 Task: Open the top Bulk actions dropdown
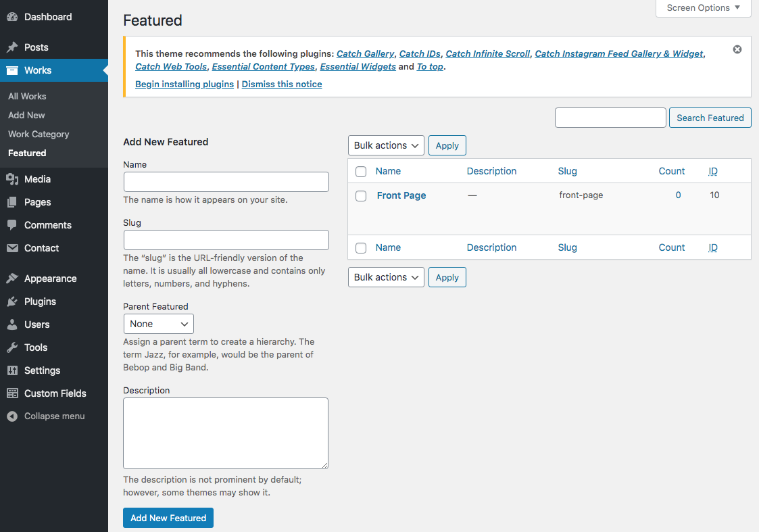(386, 145)
